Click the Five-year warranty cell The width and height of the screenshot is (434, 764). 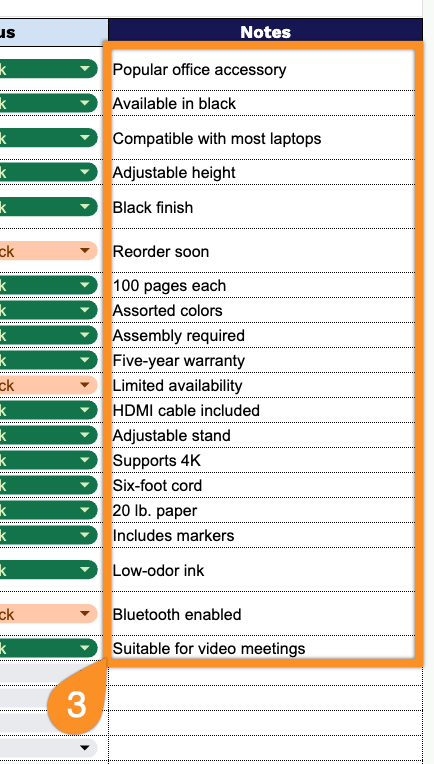(263, 360)
